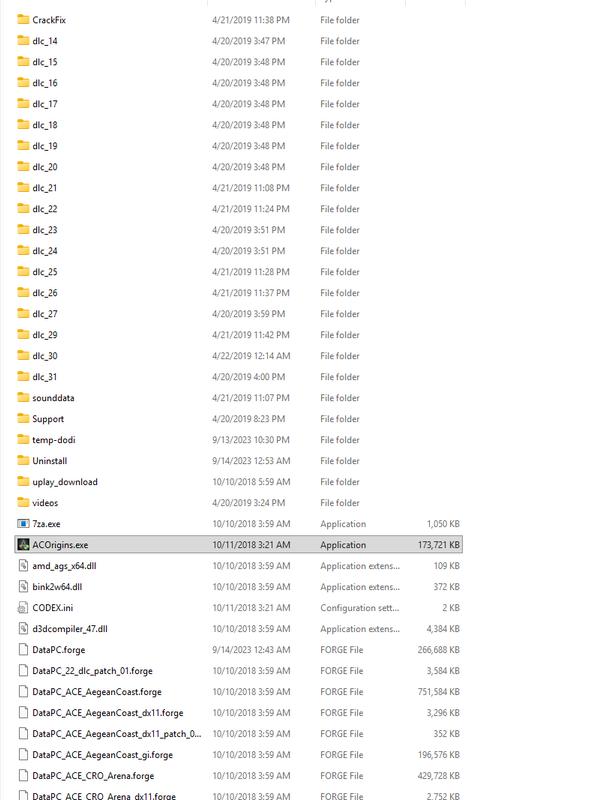Select the dlc_26 folder name

point(45,293)
